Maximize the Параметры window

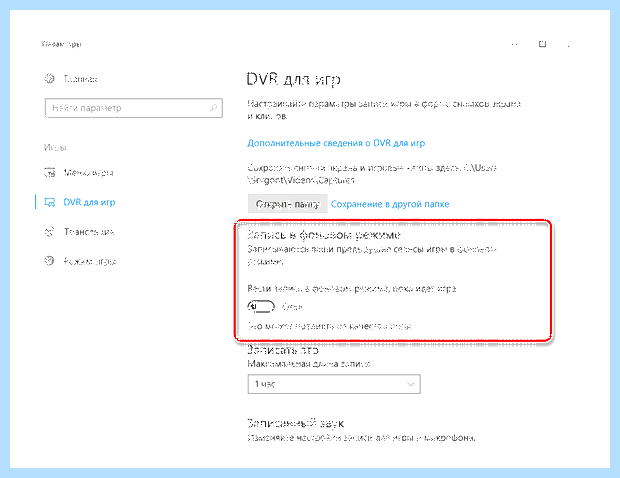(542, 44)
